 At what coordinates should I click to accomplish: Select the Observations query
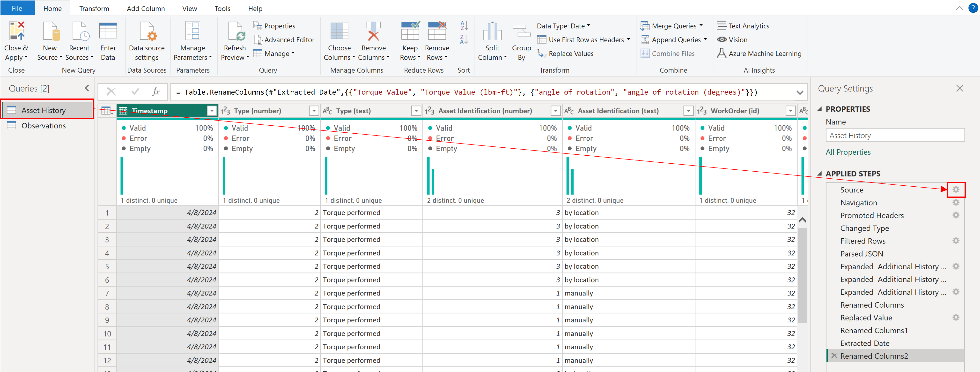pyautogui.click(x=43, y=126)
